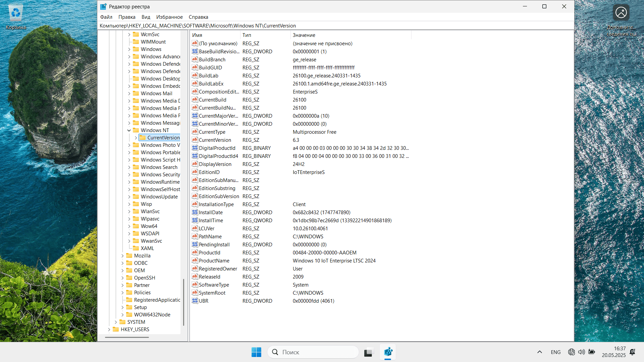Expand the WcmSvc key

(129, 35)
